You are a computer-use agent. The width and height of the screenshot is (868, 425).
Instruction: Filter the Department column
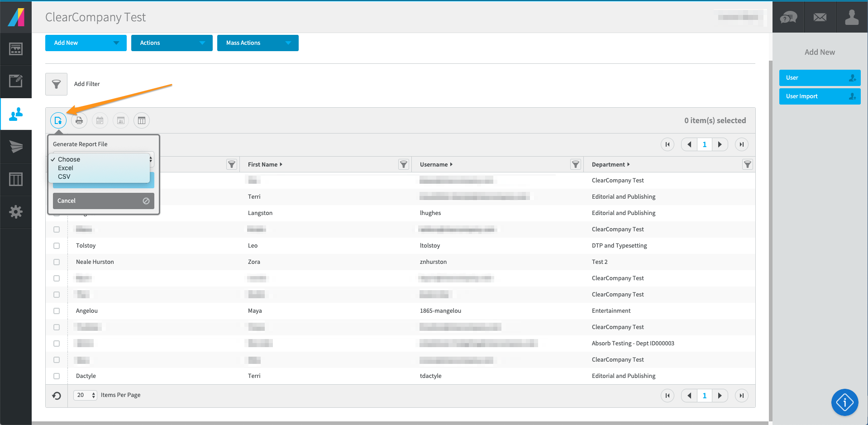pyautogui.click(x=748, y=164)
